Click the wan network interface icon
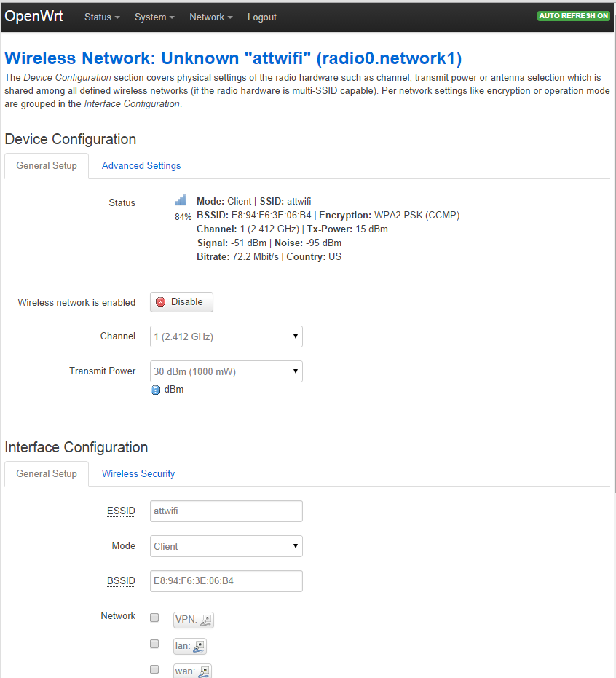616x678 pixels. coord(204,671)
